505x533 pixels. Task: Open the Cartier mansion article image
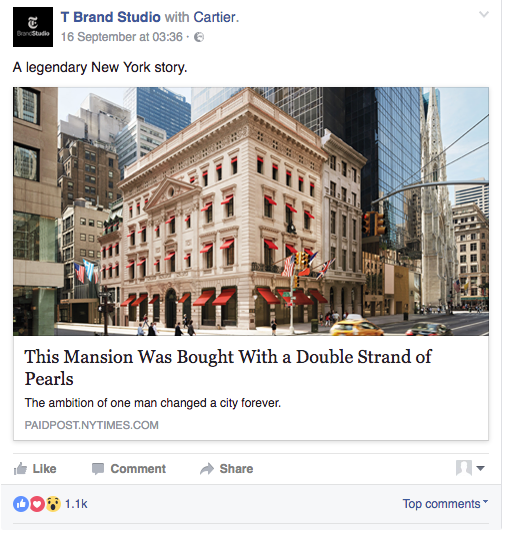click(251, 211)
